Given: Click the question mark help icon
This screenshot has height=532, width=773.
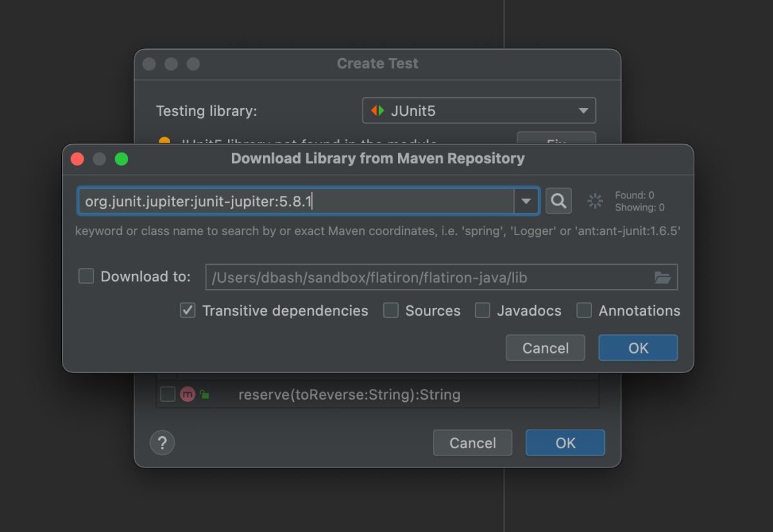Looking at the screenshot, I should click(162, 442).
